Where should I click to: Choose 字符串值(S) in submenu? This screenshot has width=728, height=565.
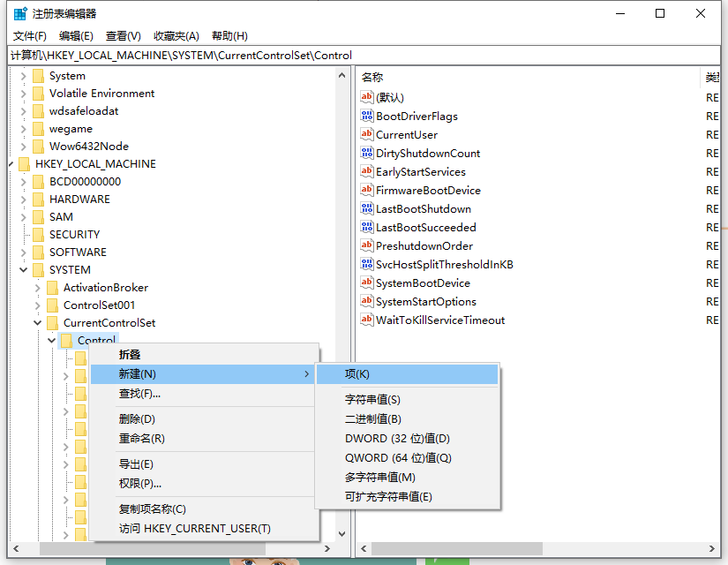tap(407, 400)
